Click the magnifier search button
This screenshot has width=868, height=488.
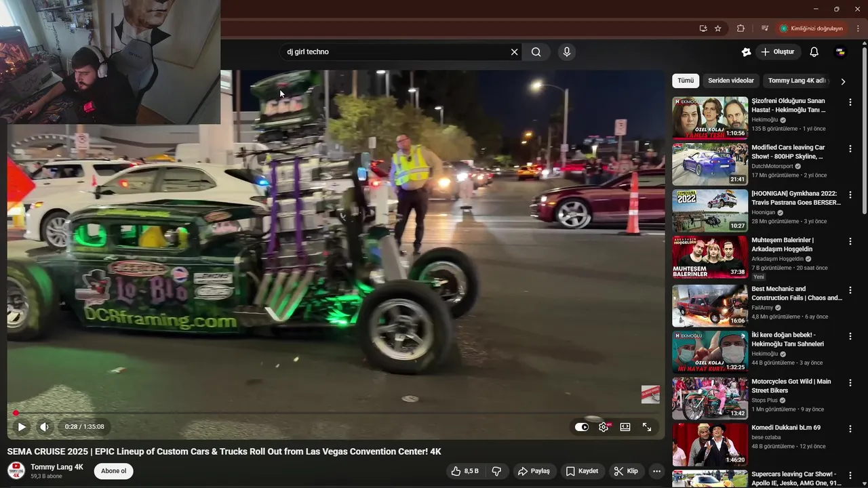click(536, 52)
